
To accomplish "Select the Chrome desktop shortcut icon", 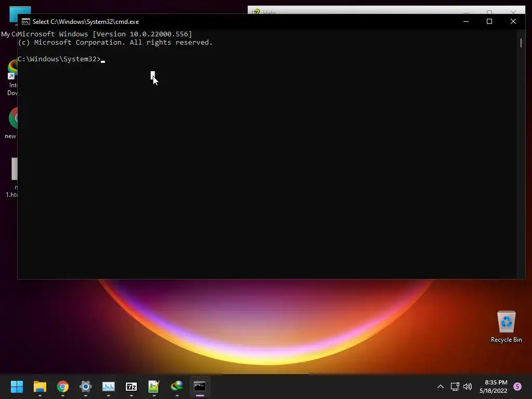I will pos(13,118).
